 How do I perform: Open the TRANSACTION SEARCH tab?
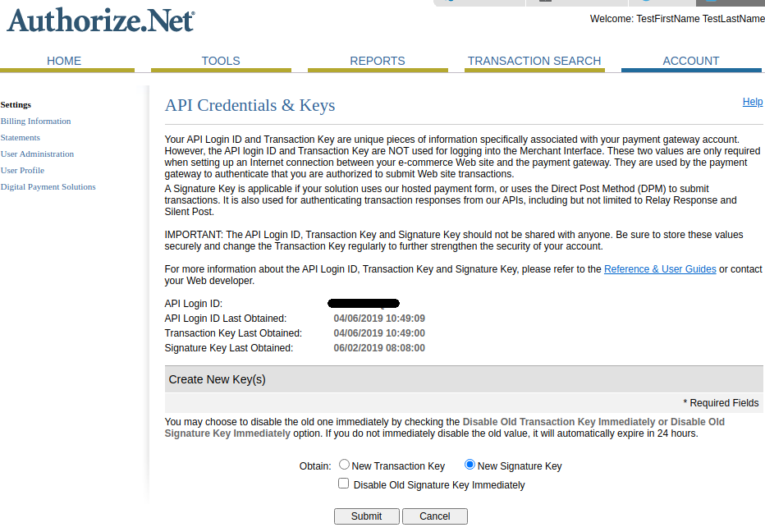click(x=534, y=61)
